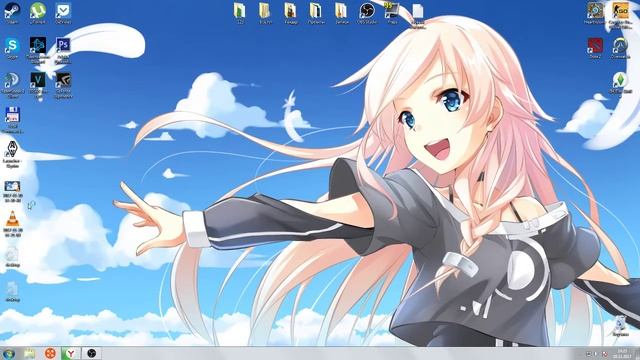Switch to Yandex Browser in the taskbar
Viewport: 640px width, 360px height.
coord(71,353)
